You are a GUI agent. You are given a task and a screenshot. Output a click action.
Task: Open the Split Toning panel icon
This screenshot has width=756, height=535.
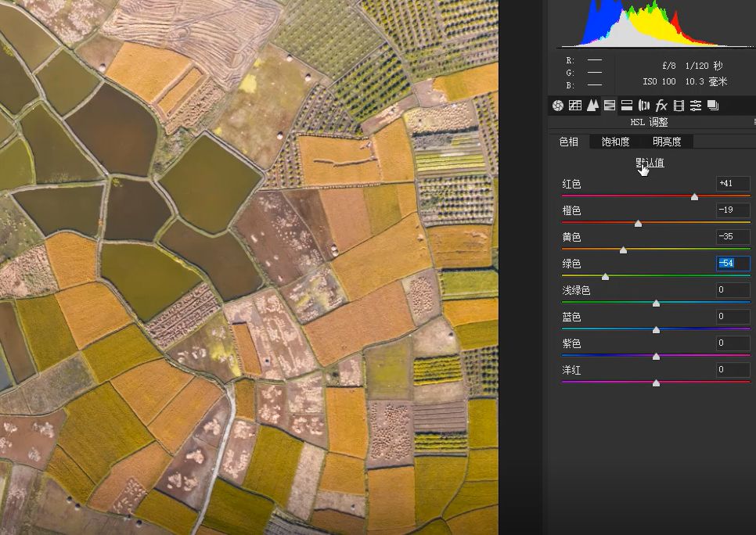(x=627, y=106)
